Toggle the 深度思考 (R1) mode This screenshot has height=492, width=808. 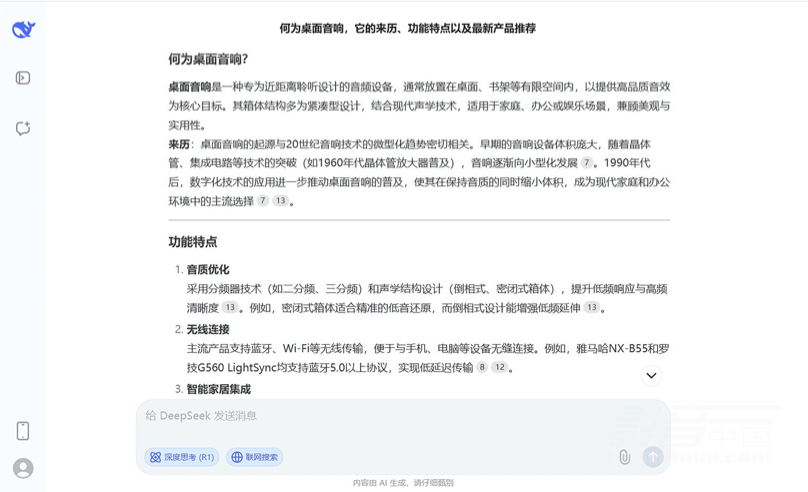point(181,457)
